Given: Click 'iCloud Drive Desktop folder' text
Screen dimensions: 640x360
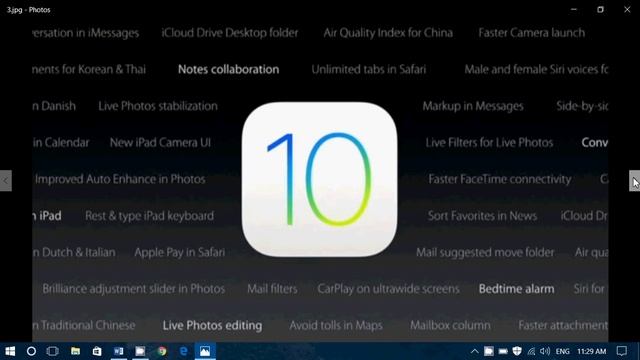Looking at the screenshot, I should (230, 33).
